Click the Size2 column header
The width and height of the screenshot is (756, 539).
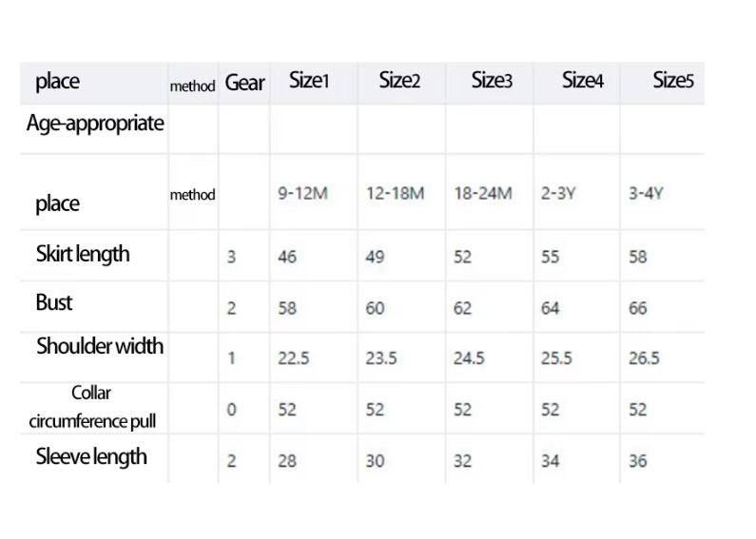coord(399,81)
